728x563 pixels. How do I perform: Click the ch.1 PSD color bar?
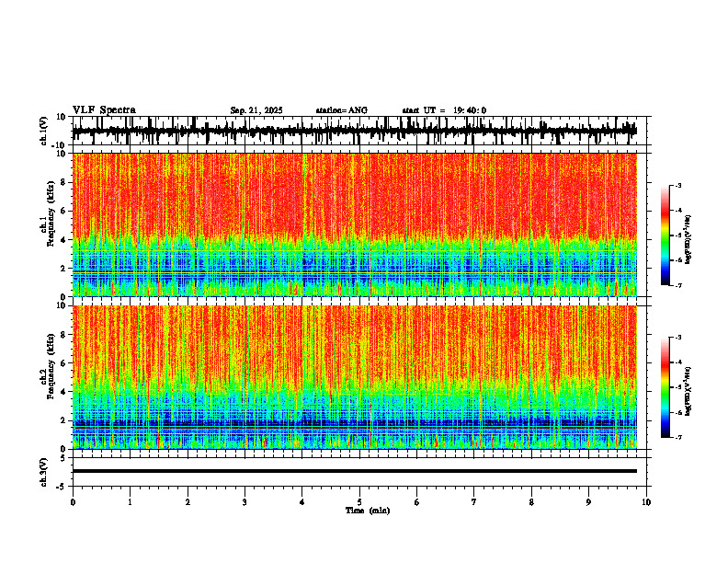tap(665, 236)
